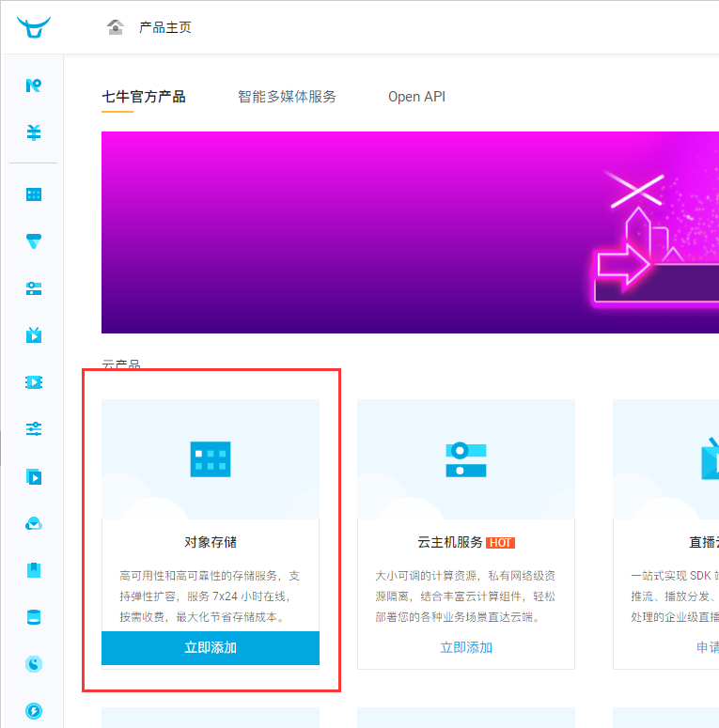Open the funnel-shaped sidebar icon
The image size is (719, 728).
[34, 241]
